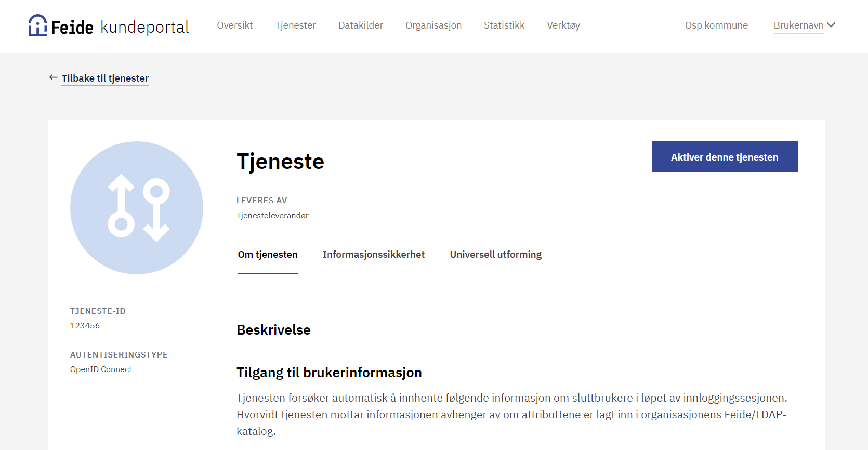868x450 pixels.
Task: Go to Datakilder in the top navigation
Action: click(x=361, y=25)
